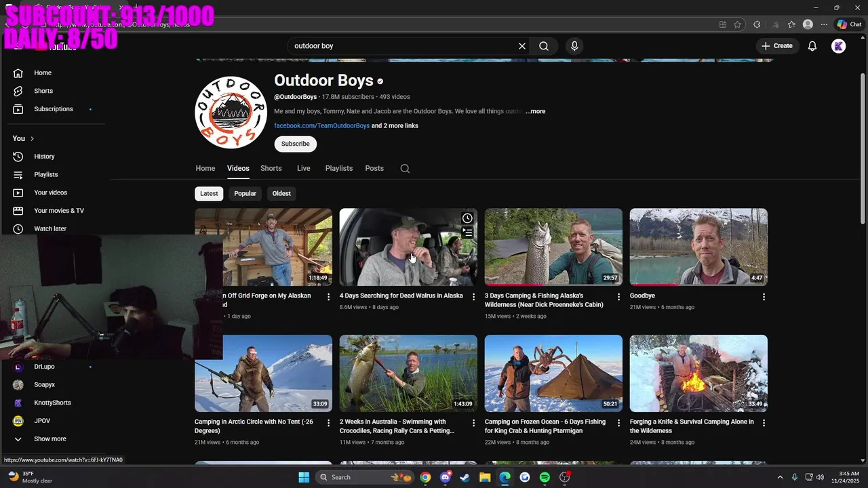Open Spotify from the taskbar
The height and width of the screenshot is (488, 868).
point(545,477)
